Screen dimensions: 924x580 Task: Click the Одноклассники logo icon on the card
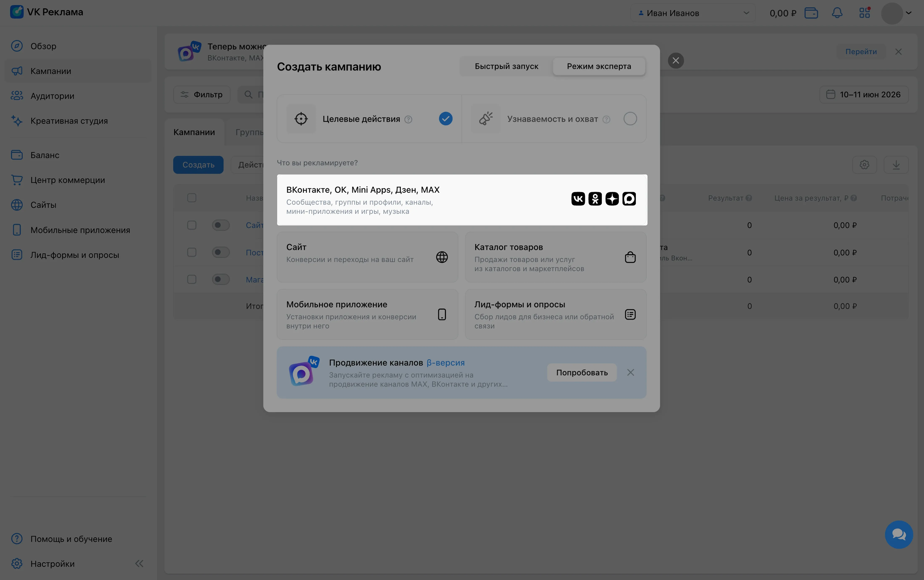pyautogui.click(x=595, y=199)
